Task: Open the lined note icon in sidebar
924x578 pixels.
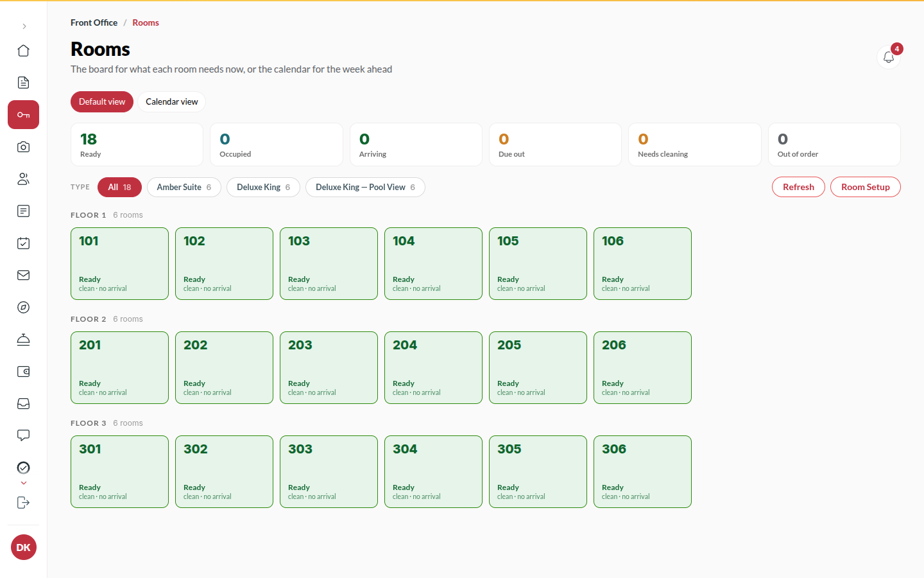Action: point(24,211)
